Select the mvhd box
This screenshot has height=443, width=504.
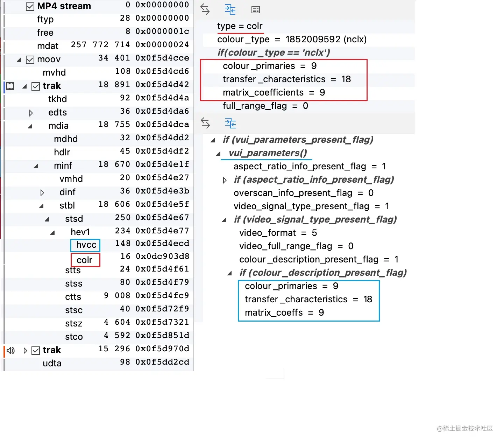[x=54, y=72]
